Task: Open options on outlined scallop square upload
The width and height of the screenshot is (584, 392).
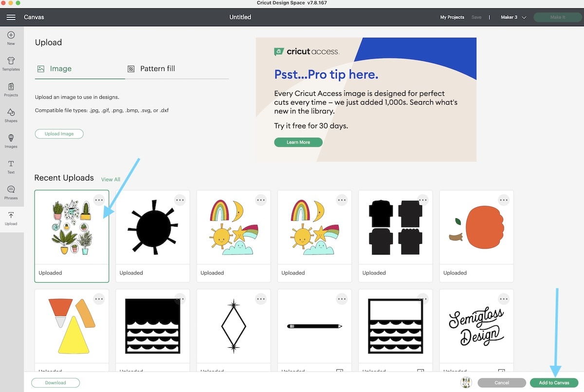Action: pos(423,299)
